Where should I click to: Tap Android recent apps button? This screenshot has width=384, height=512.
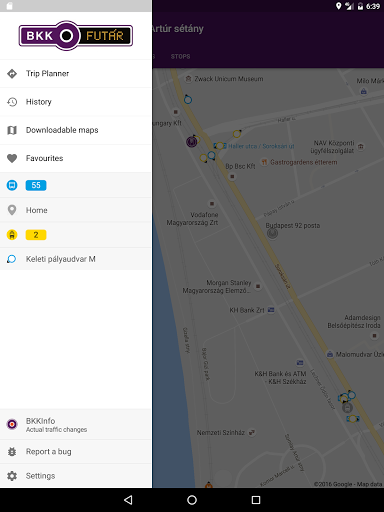click(256, 500)
